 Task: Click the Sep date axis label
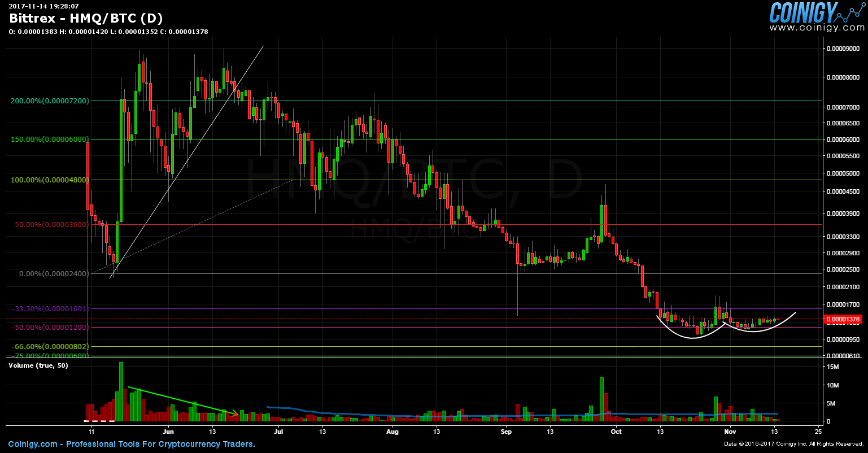tap(506, 432)
